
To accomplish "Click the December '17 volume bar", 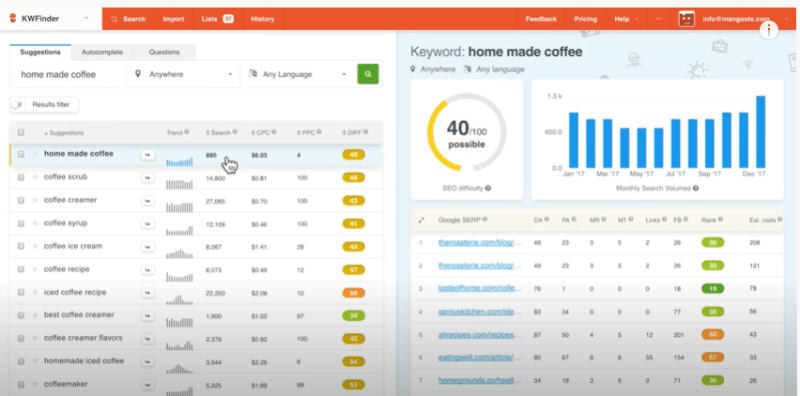I will coord(760,132).
